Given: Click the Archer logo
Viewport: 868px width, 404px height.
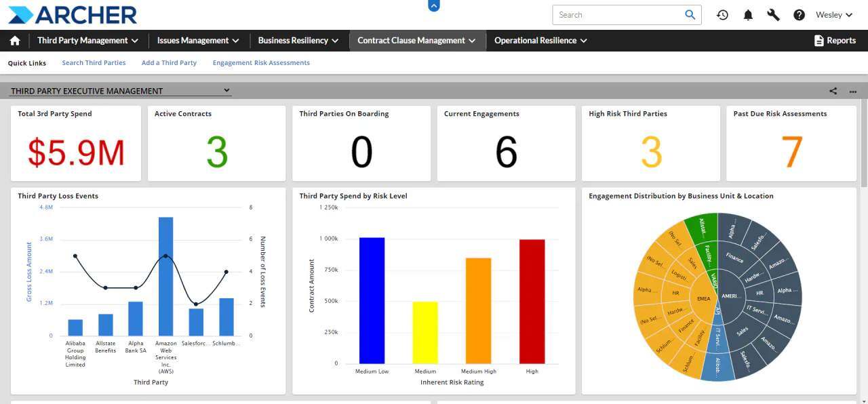Looking at the screenshot, I should point(71,14).
